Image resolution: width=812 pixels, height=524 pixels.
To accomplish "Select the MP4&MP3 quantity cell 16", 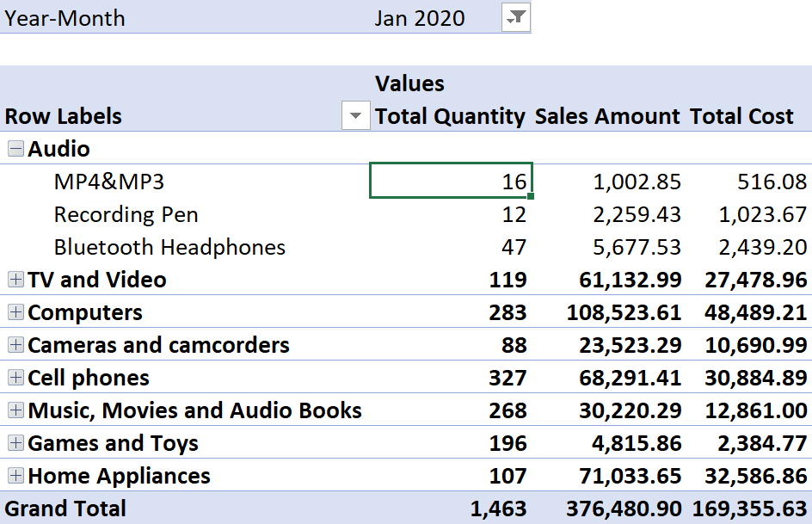I will click(x=451, y=181).
